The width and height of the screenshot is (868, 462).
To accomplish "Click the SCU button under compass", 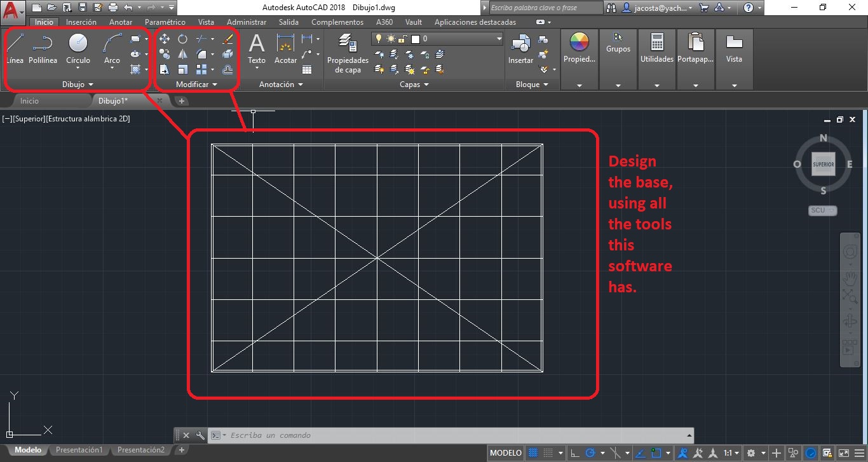I will (x=823, y=210).
